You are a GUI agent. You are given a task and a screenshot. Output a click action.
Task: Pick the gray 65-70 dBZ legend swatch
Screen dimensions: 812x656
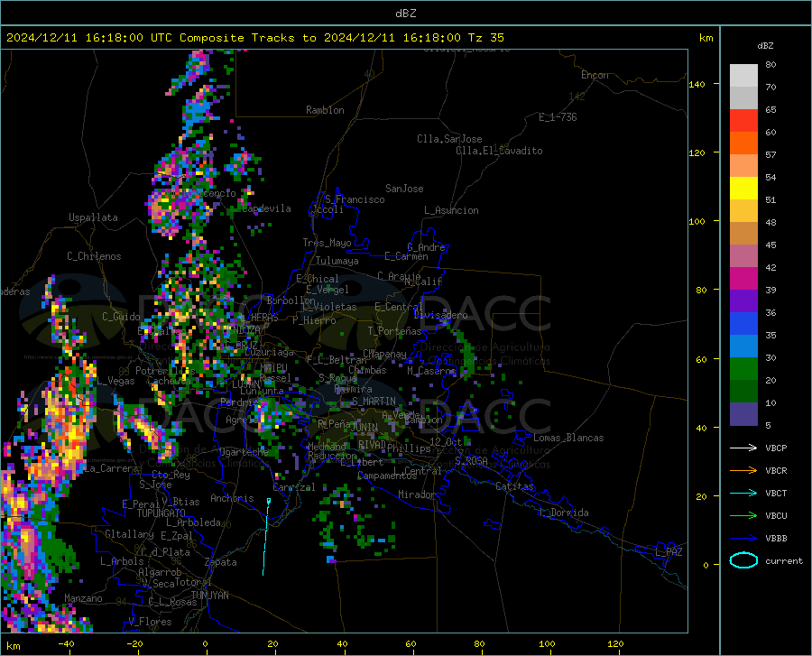743,98
